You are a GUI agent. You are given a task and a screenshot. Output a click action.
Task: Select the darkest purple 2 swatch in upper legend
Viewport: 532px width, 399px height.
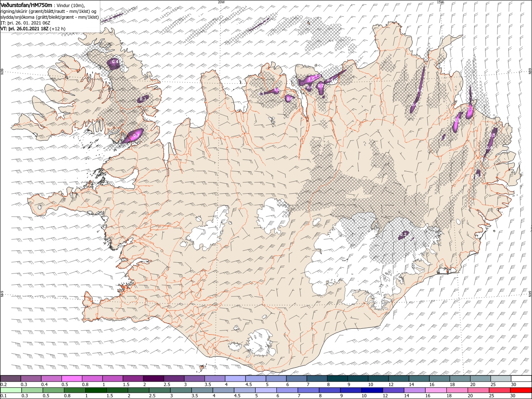[153, 379]
